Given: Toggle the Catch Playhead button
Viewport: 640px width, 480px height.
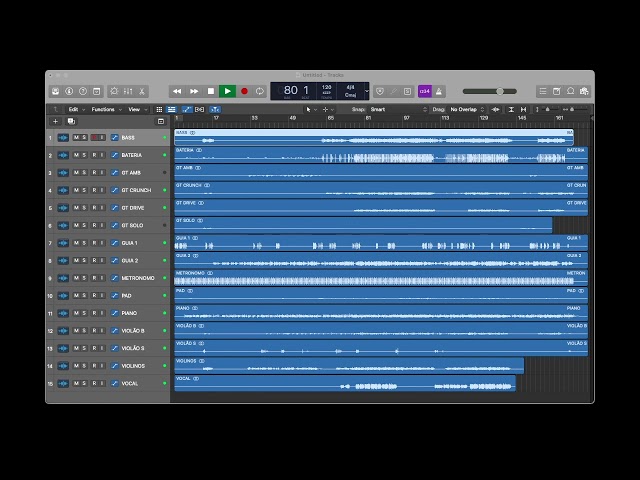Looking at the screenshot, I should [x=215, y=109].
